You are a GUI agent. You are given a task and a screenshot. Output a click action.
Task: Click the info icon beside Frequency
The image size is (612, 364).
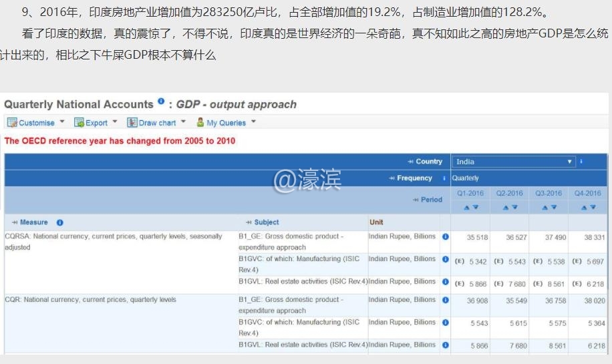[444, 178]
